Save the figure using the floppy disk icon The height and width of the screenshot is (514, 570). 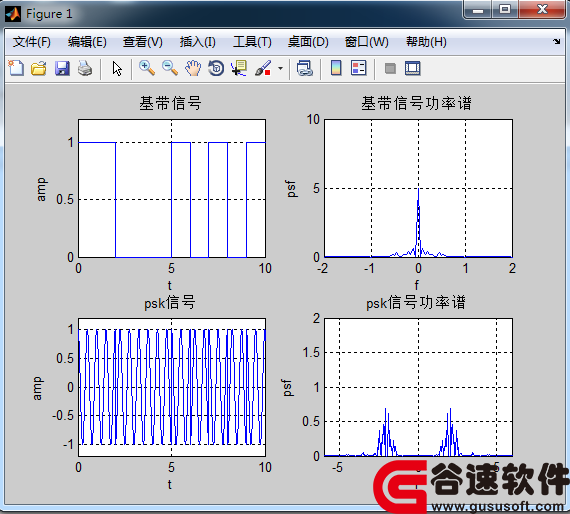tap(62, 68)
